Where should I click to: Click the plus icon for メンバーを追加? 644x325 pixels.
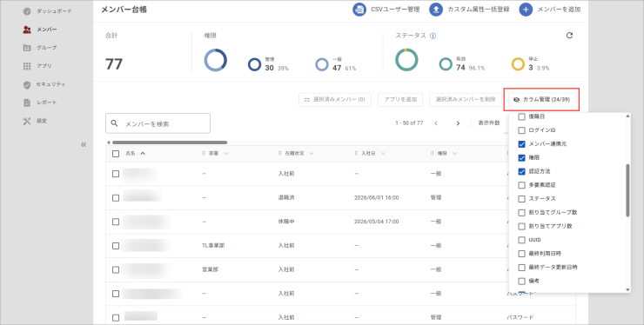pos(526,9)
